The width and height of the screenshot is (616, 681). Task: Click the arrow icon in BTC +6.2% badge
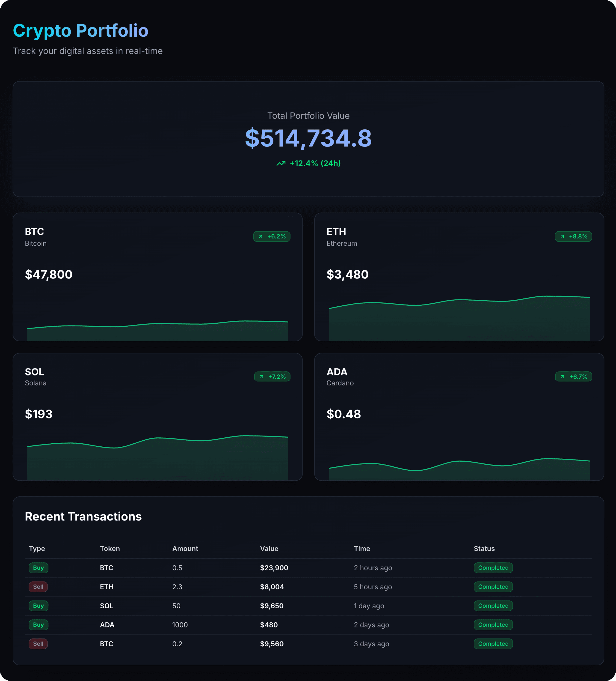point(261,236)
